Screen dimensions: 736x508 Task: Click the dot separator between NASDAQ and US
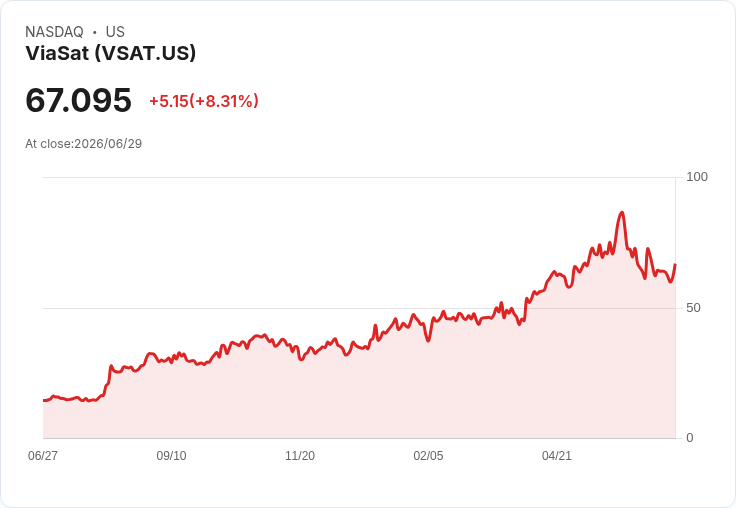[95, 32]
